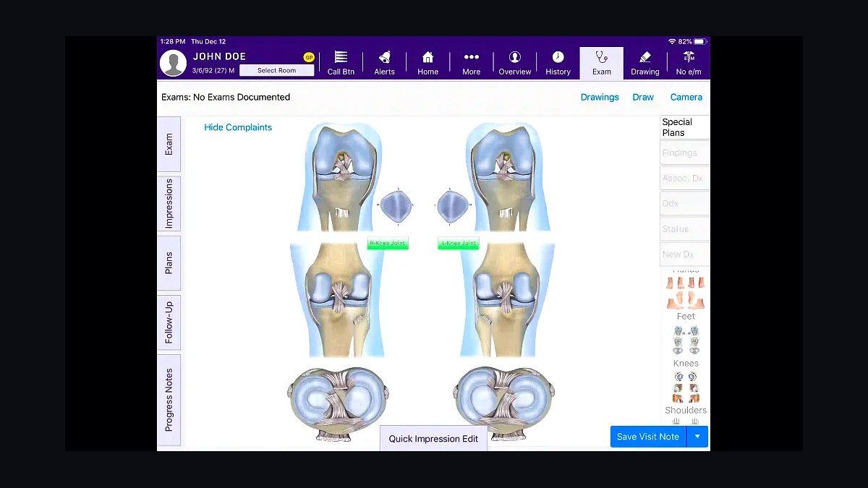868x488 pixels.
Task: Tap the right knee meniscus top-view diagram
Action: (x=339, y=403)
